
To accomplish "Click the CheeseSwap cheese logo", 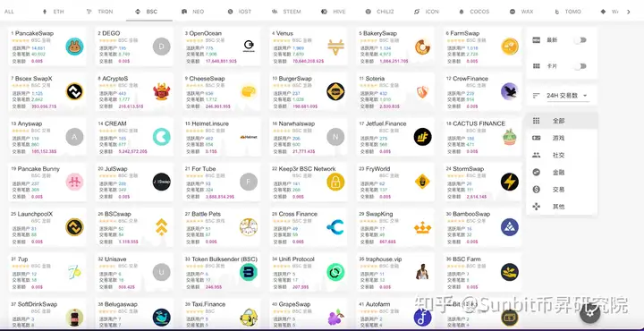I will pyautogui.click(x=249, y=91).
